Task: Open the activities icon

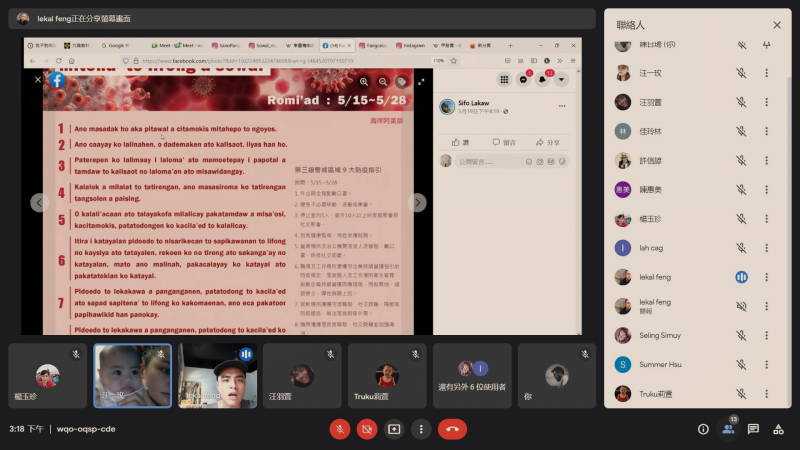Action: [x=778, y=429]
